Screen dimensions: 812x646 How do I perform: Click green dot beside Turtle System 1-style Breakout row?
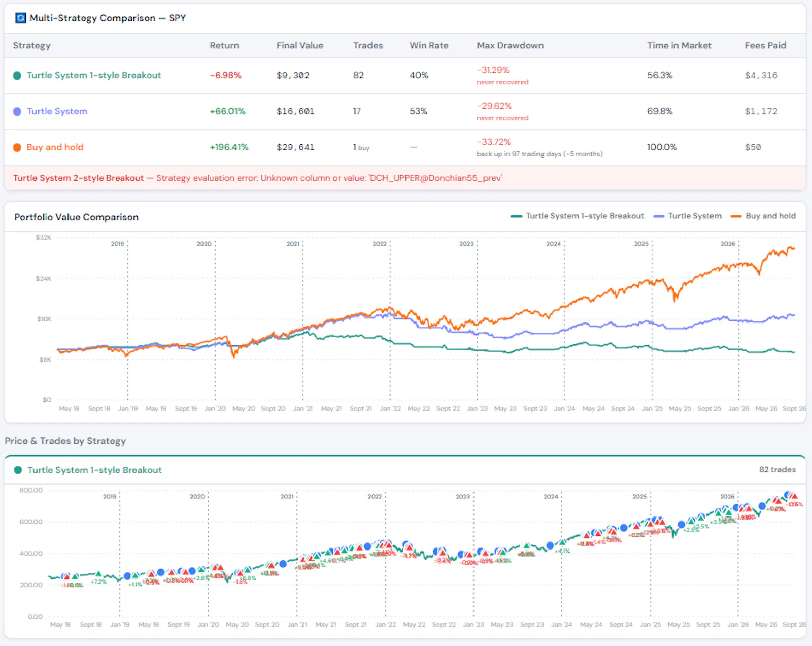coord(17,76)
